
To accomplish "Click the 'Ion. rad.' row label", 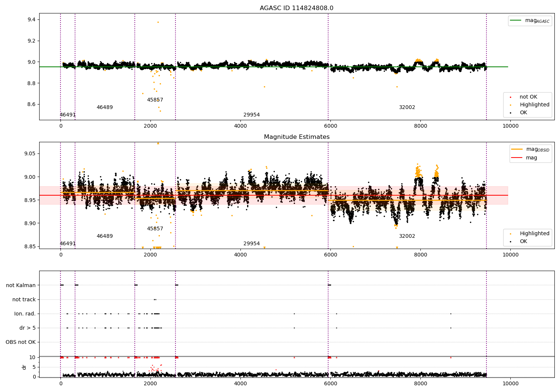I will point(25,314).
